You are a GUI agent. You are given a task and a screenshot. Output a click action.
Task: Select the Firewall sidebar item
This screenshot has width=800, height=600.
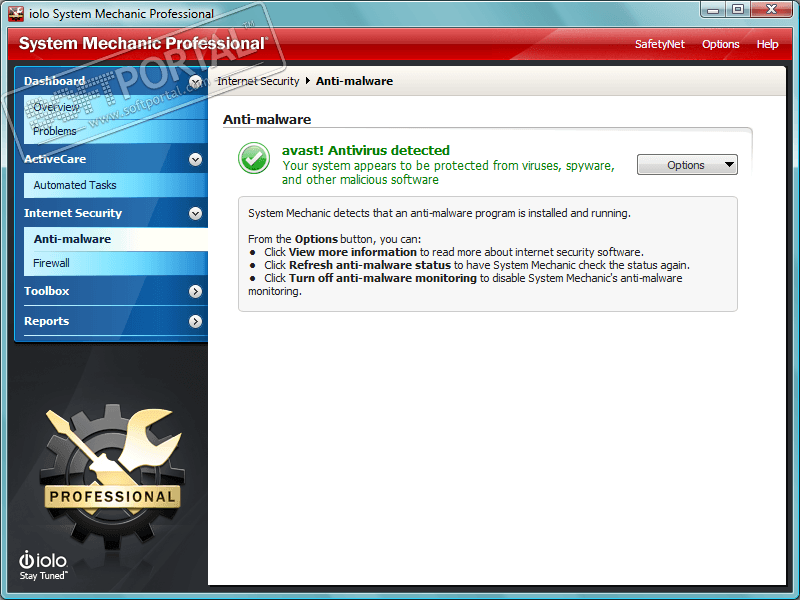coord(116,263)
